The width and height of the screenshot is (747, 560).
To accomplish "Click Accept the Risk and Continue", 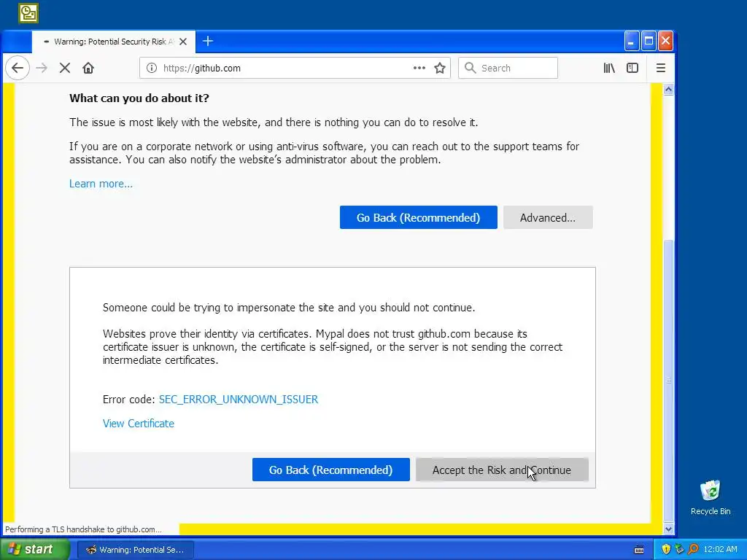I will [502, 470].
